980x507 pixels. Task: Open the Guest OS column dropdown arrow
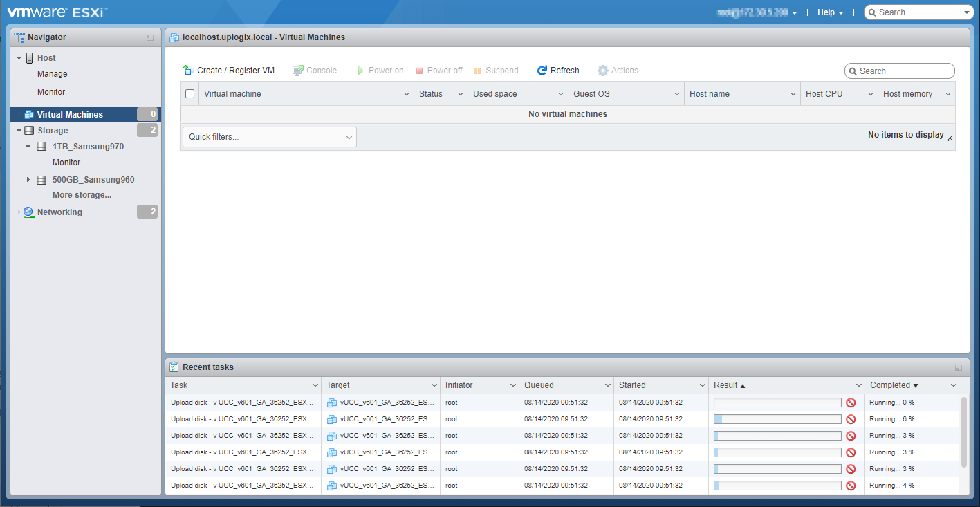coord(678,94)
